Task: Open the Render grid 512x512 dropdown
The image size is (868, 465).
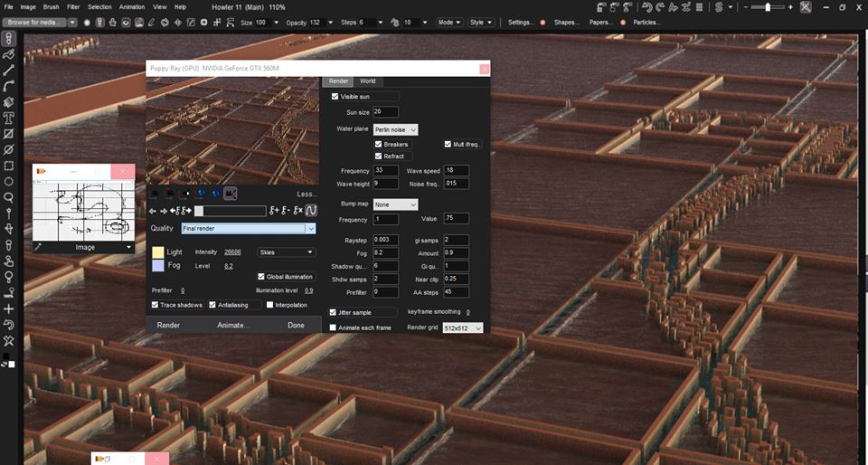Action: tap(463, 328)
